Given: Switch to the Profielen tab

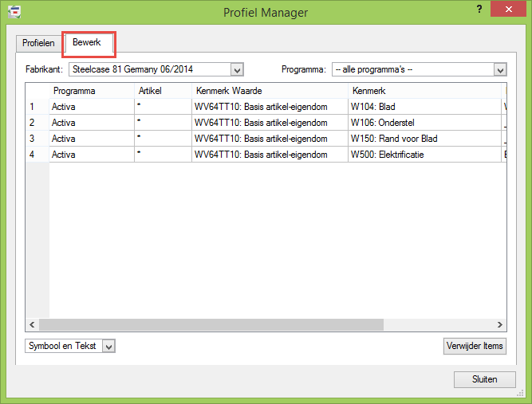Looking at the screenshot, I should click(38, 43).
